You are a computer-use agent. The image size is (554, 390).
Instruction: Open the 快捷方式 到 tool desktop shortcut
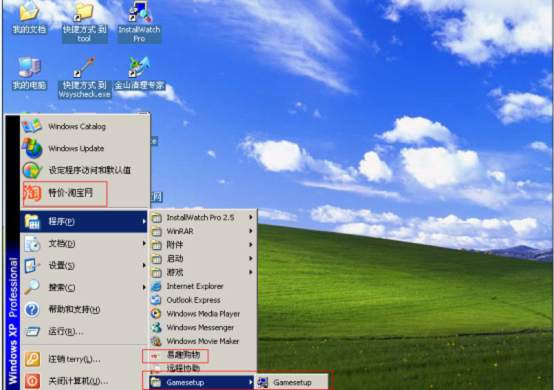pos(84,23)
